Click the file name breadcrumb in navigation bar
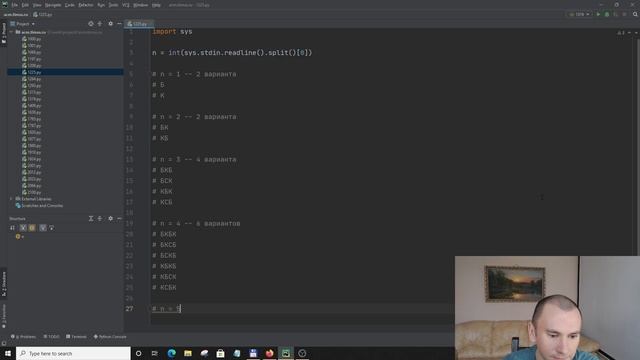 pyautogui.click(x=42, y=14)
